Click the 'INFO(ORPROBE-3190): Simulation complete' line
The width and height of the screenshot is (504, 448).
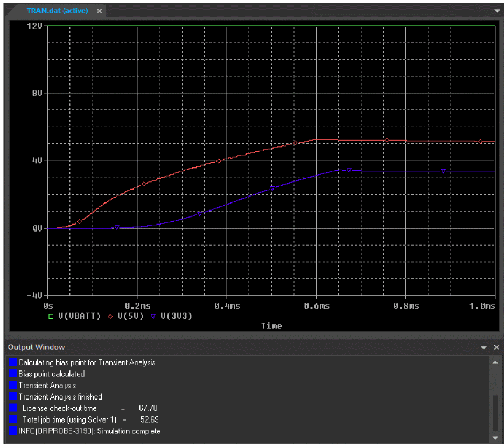tap(89, 431)
